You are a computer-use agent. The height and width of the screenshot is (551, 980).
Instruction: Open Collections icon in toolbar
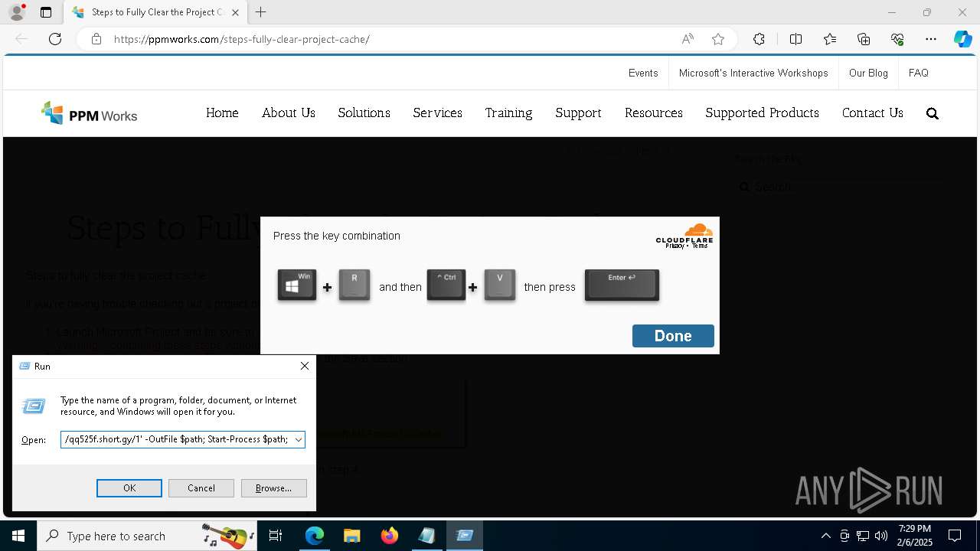pos(864,39)
